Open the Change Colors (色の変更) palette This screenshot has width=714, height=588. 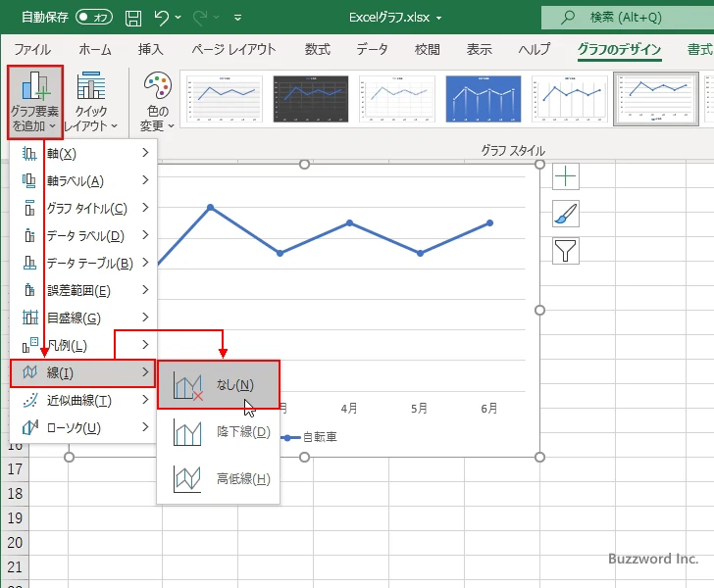(x=158, y=102)
